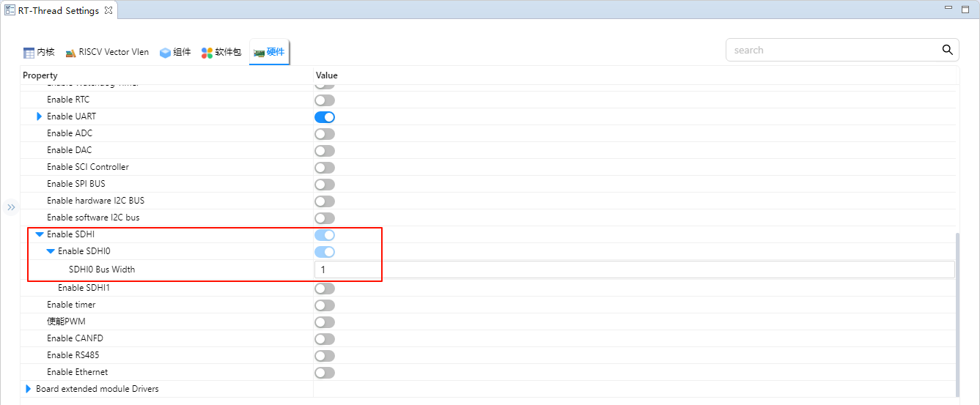Screen dimensions: 980x405
Task: Collapse the Enable SDHI0 section
Action: pos(51,251)
